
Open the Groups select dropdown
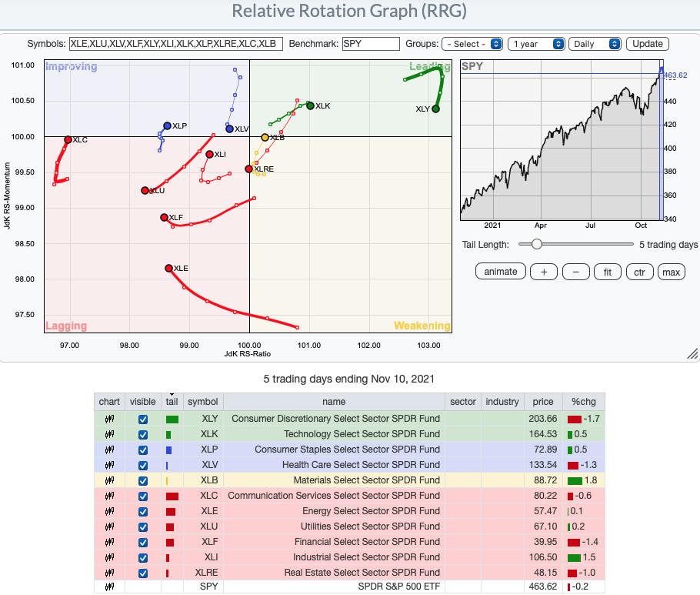(x=472, y=44)
